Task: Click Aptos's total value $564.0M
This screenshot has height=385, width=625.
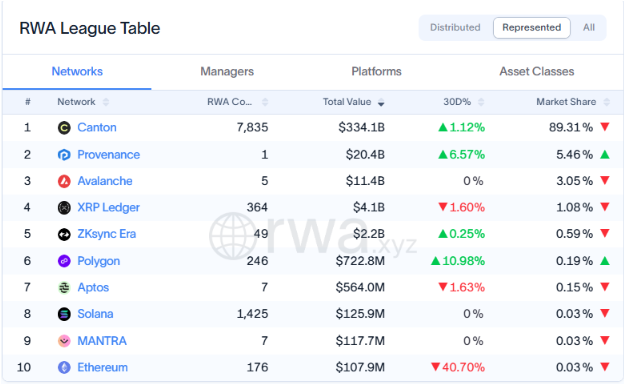Action: (360, 287)
